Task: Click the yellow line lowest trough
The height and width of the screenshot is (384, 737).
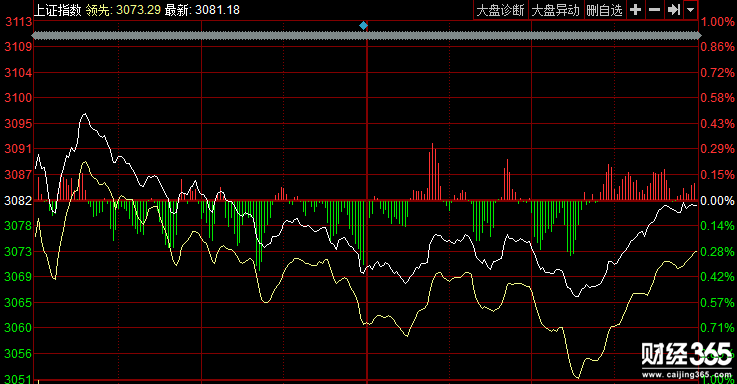Action: tap(577, 377)
